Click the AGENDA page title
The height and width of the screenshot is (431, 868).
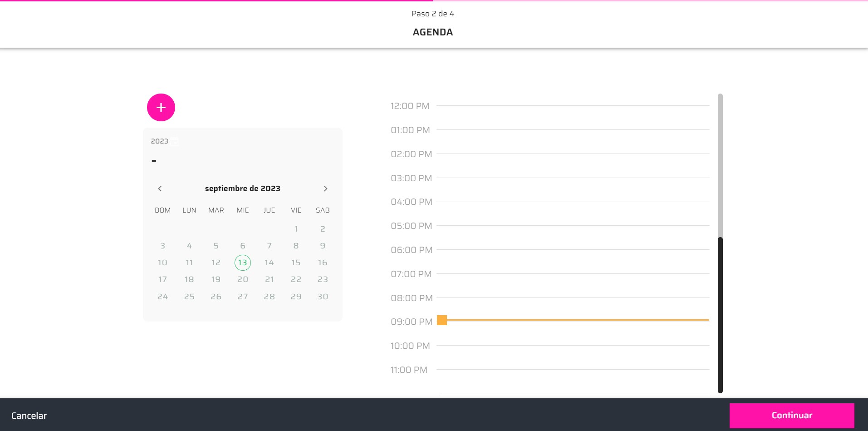coord(433,32)
